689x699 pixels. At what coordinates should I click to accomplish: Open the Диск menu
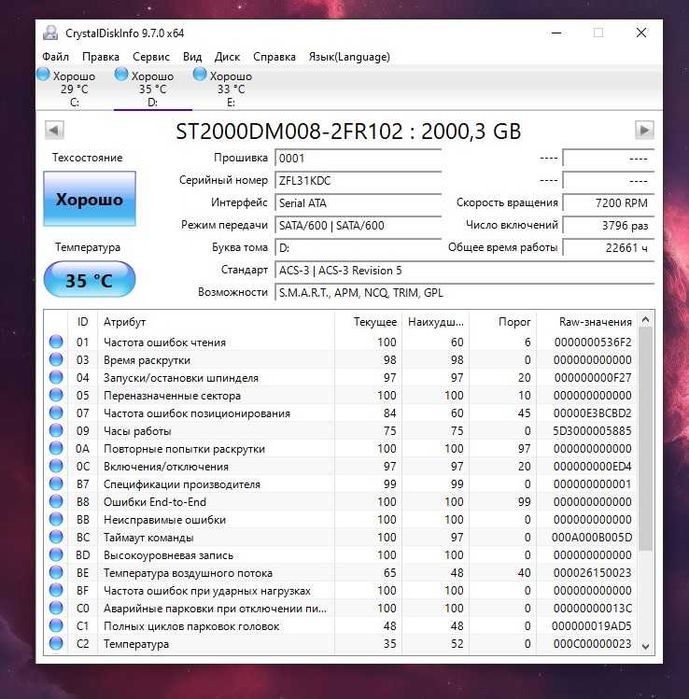(227, 57)
